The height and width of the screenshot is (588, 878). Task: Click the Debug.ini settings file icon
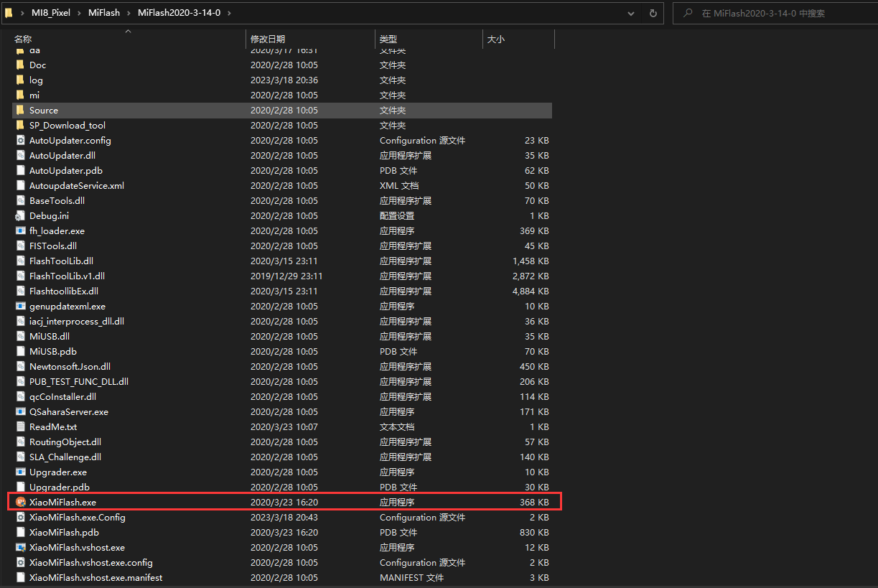point(20,215)
